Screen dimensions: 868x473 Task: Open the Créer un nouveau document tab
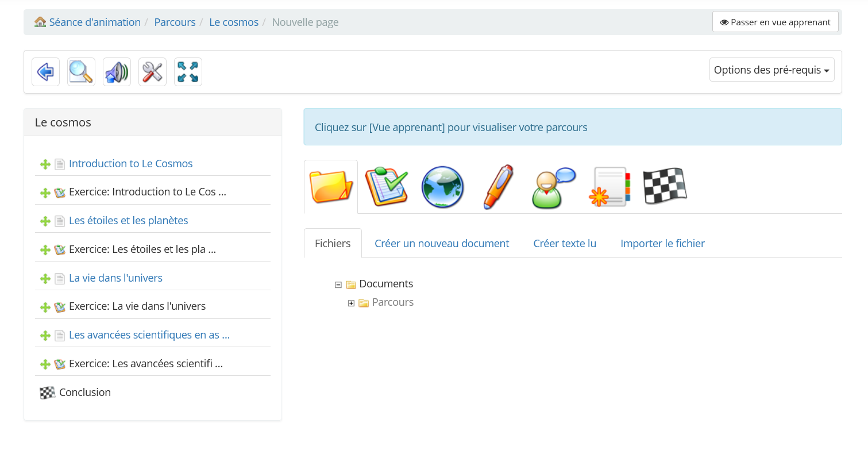point(442,243)
